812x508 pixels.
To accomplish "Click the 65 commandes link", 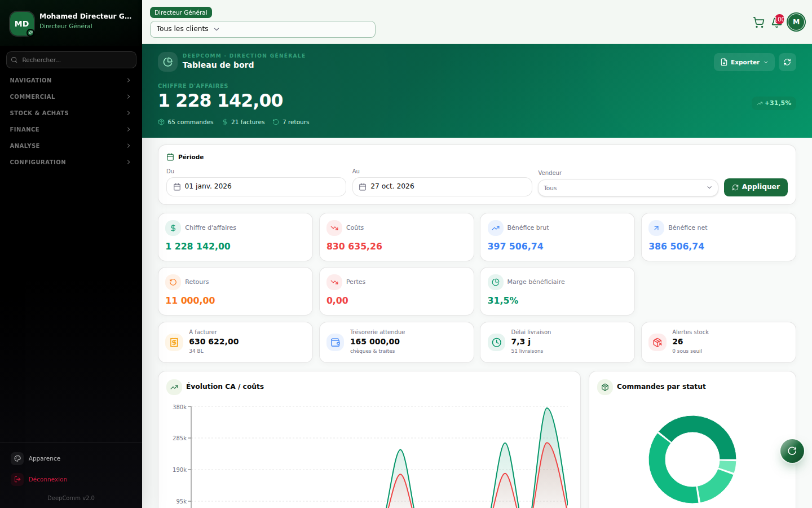I will (186, 122).
